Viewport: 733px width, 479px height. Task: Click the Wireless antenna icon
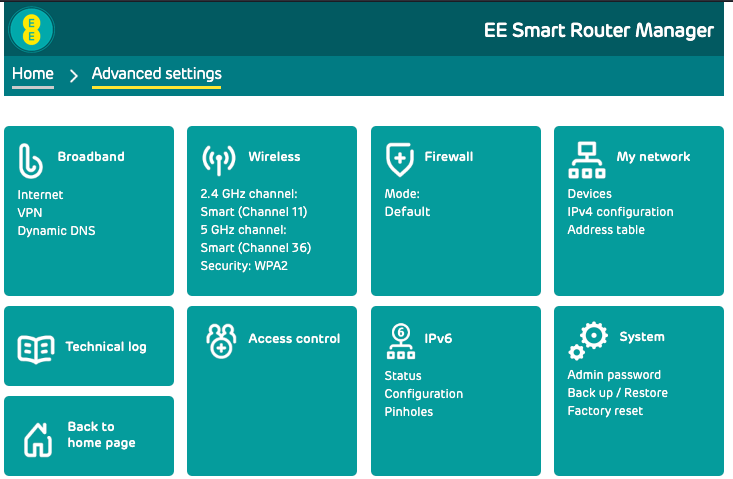pyautogui.click(x=218, y=158)
